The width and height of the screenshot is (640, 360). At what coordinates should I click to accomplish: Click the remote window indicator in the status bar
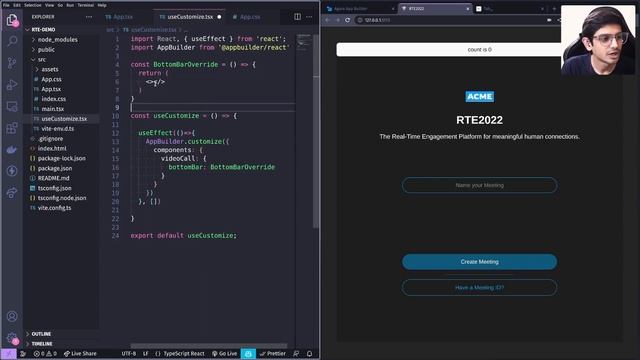(x=9, y=354)
